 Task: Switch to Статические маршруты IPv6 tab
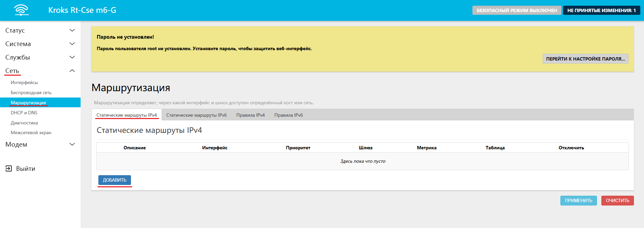tap(196, 115)
